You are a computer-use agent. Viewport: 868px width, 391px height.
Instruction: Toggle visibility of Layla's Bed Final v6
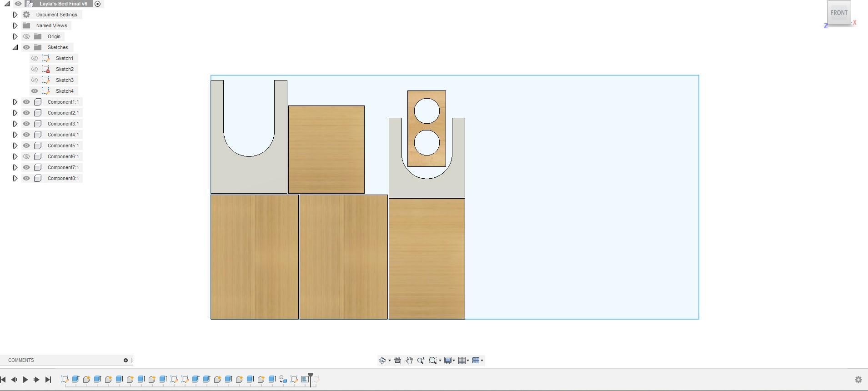point(18,4)
